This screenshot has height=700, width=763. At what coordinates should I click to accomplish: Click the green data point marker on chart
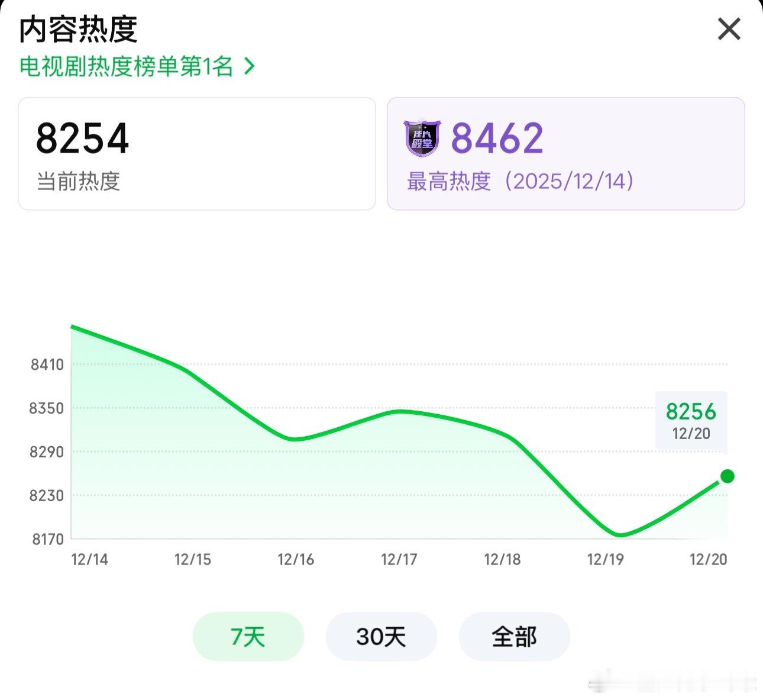point(726,475)
